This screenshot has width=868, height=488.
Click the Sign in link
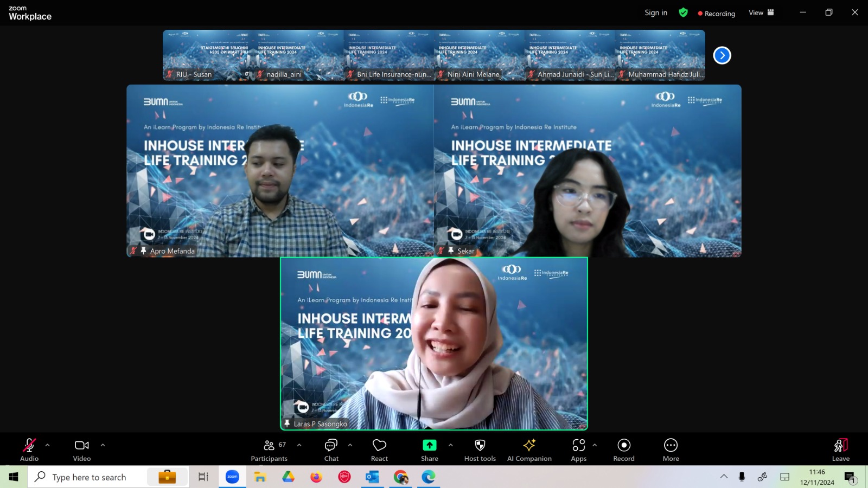656,12
